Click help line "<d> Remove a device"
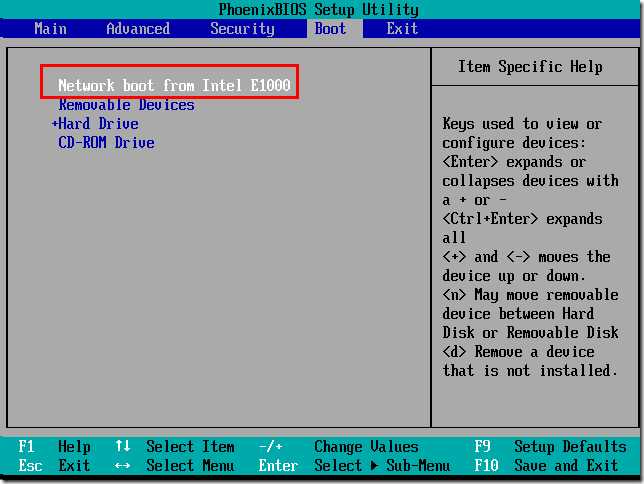 pos(518,352)
